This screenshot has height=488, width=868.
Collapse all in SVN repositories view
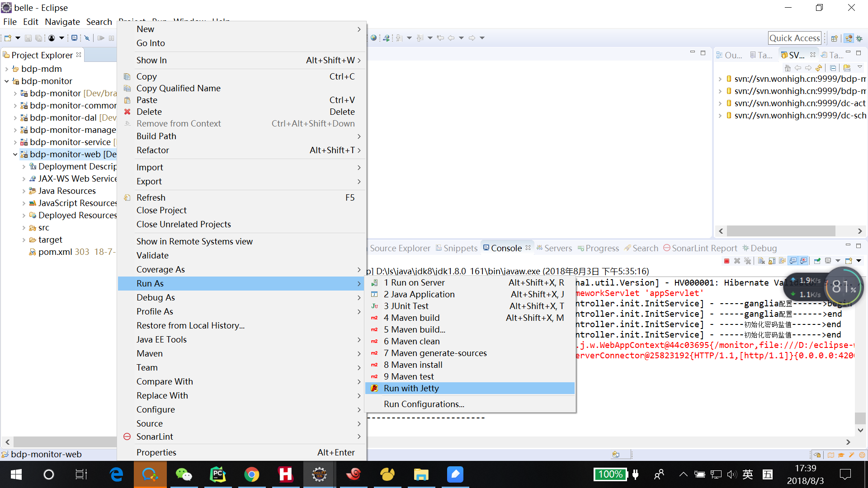click(x=833, y=68)
